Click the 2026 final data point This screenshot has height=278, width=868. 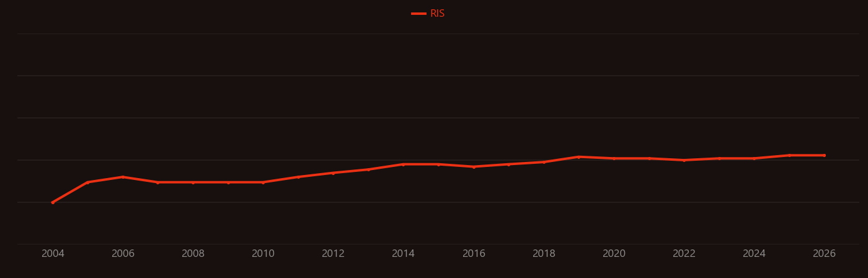(x=824, y=155)
